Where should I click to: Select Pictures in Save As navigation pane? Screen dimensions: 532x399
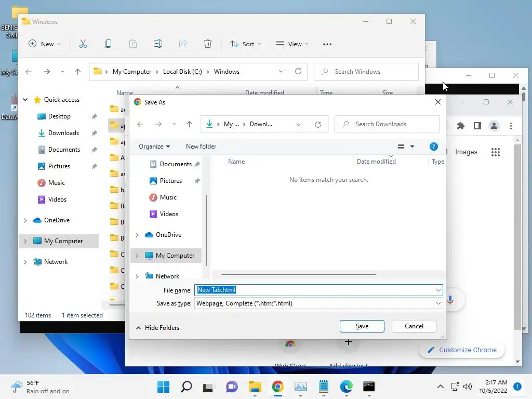coord(170,181)
